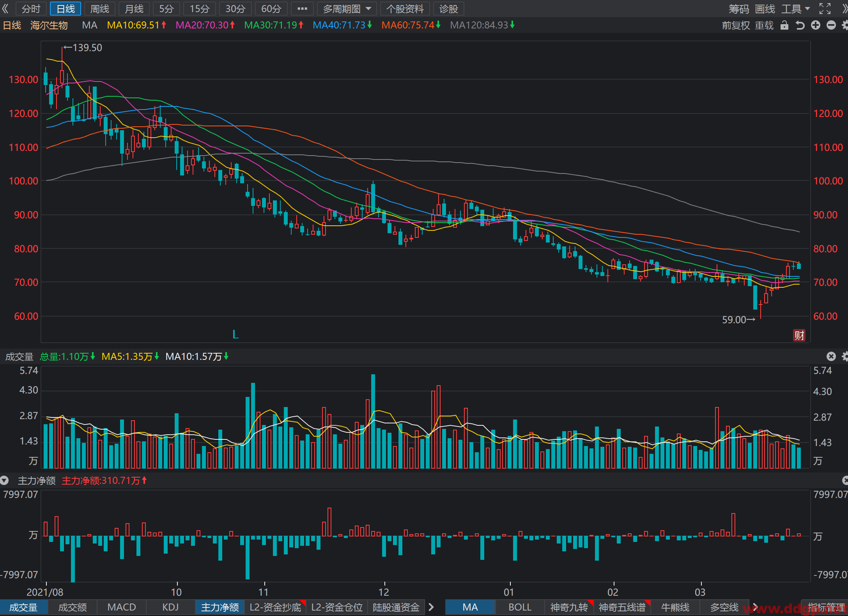Click the undo arrow icon
The width and height of the screenshot is (848, 616).
(800, 25)
